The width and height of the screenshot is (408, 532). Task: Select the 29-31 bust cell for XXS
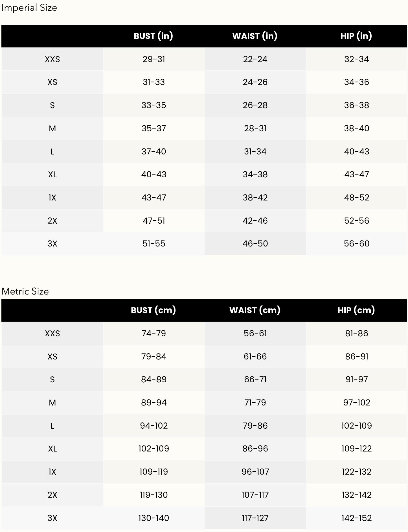click(154, 59)
